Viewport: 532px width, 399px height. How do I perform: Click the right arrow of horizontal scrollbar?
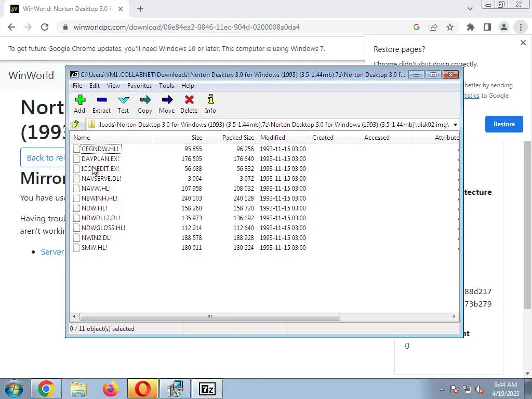454,316
